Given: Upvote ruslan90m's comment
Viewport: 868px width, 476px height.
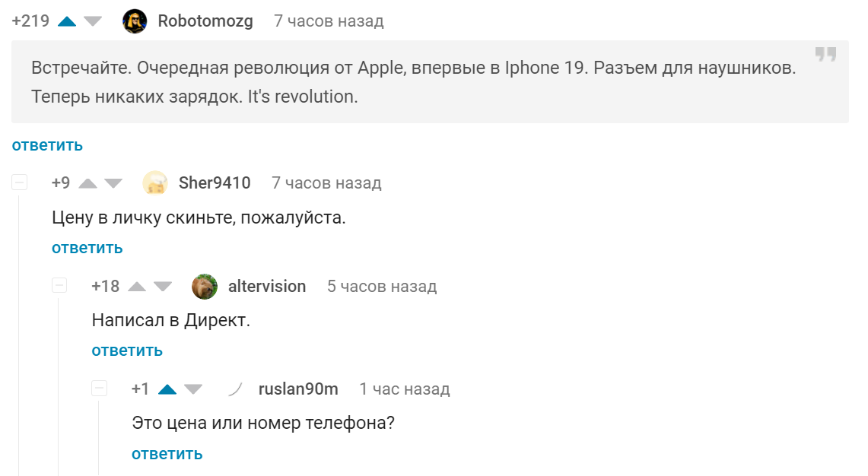Looking at the screenshot, I should click(x=167, y=389).
